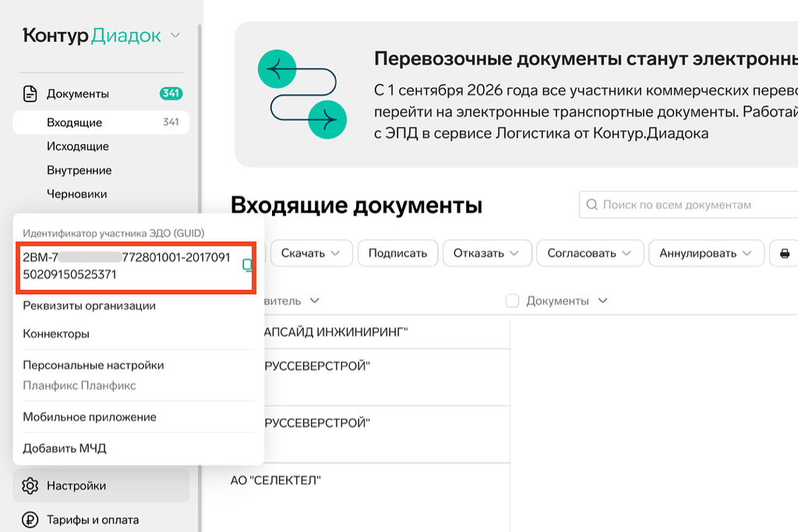Expand the sender column filter chevron
This screenshot has width=798, height=532.
(x=315, y=301)
